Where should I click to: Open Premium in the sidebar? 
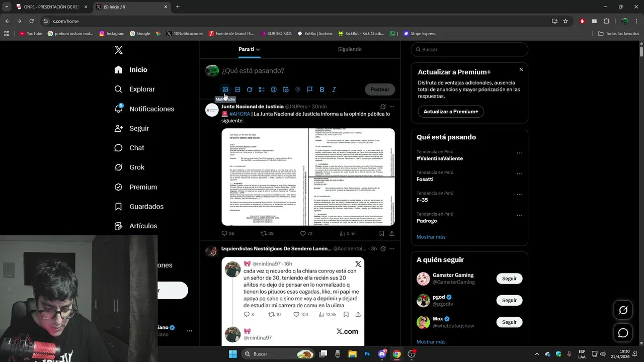(x=135, y=187)
